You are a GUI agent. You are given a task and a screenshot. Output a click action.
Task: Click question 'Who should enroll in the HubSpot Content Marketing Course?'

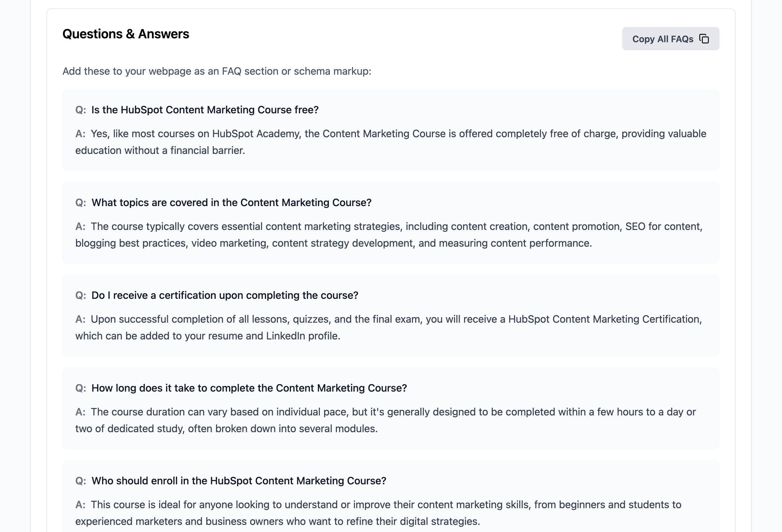tap(239, 480)
